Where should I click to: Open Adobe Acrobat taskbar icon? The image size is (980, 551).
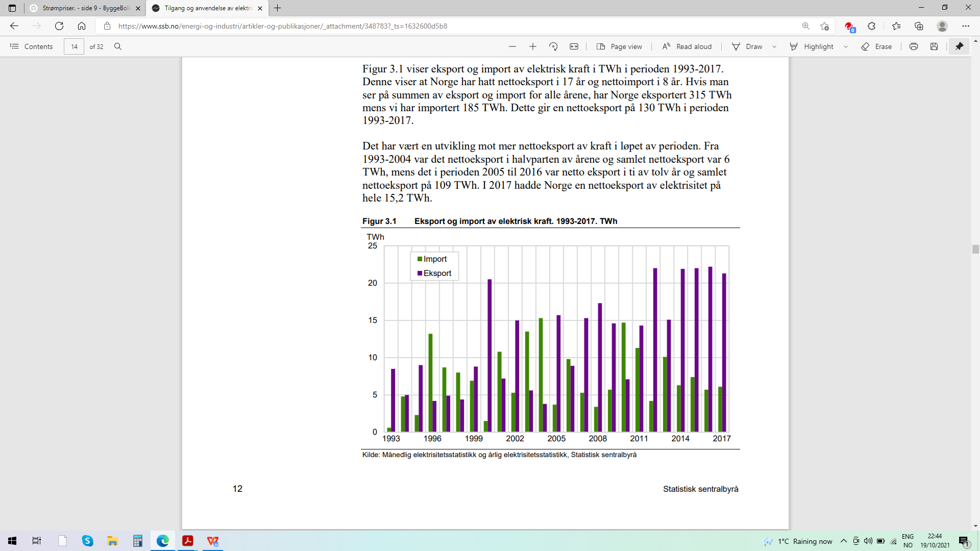pyautogui.click(x=188, y=541)
